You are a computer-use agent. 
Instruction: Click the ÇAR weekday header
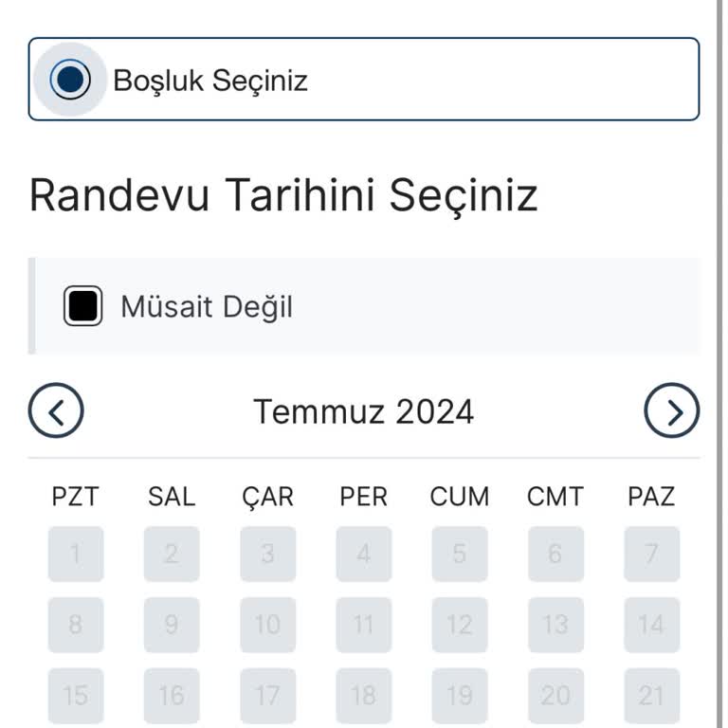click(267, 496)
